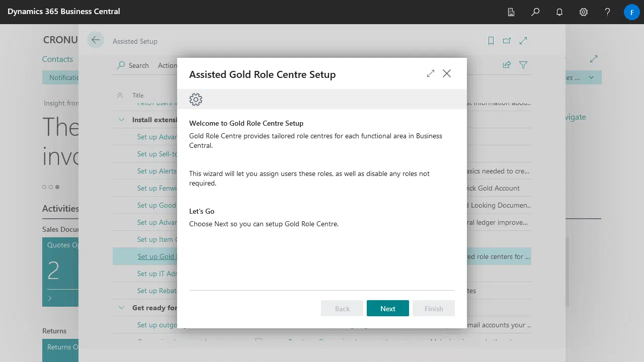
Task: Open the settings gear in top bar
Action: [584, 12]
